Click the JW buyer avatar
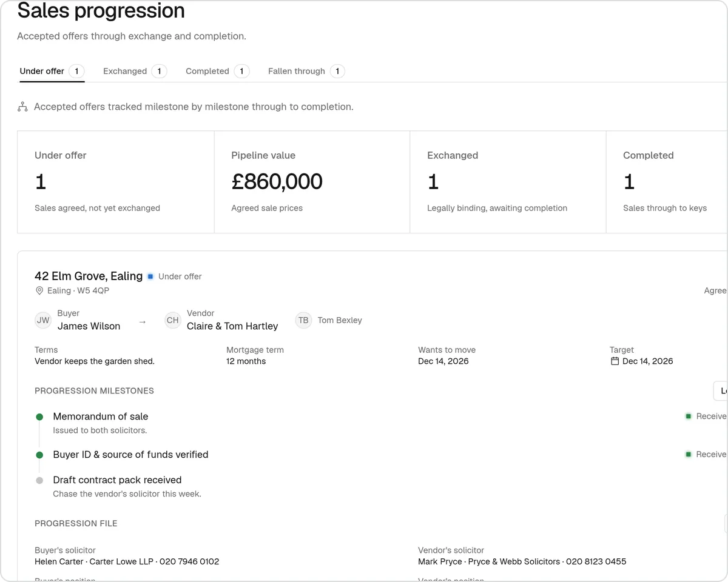Image resolution: width=728 pixels, height=582 pixels. click(43, 320)
